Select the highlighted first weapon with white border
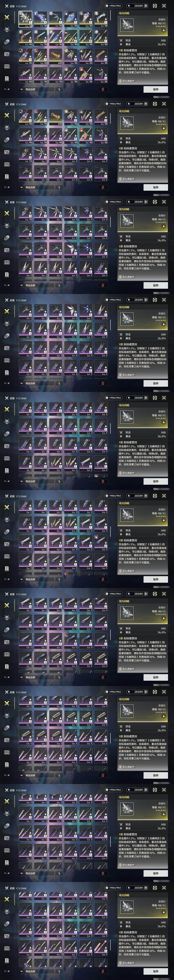This screenshot has height=980, width=174. click(25, 19)
